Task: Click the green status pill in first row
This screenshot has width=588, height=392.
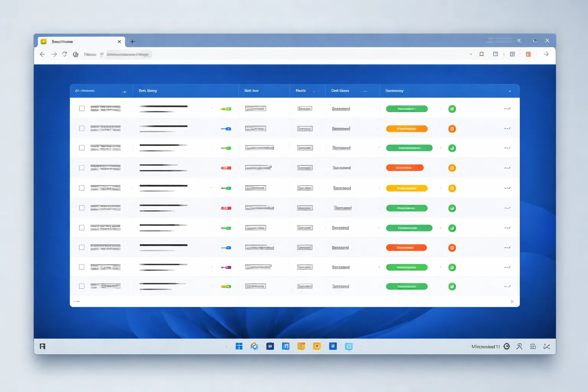Action: click(x=407, y=109)
